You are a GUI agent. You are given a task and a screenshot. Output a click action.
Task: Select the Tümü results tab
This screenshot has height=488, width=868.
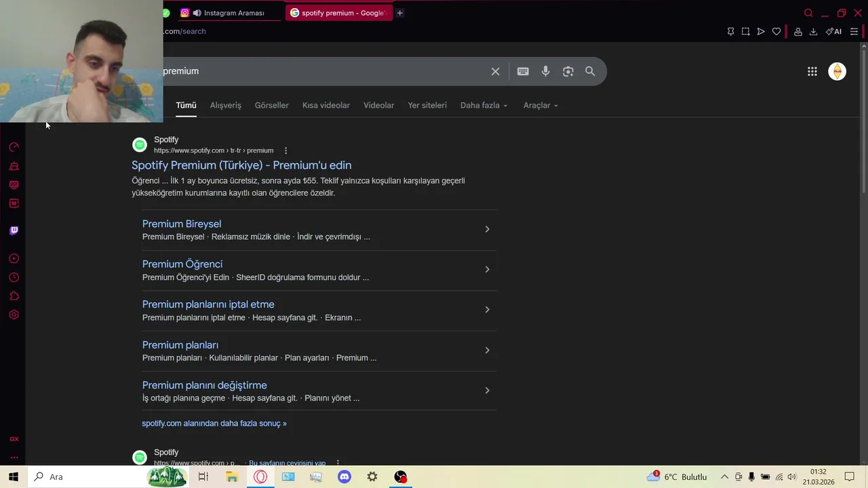(186, 105)
